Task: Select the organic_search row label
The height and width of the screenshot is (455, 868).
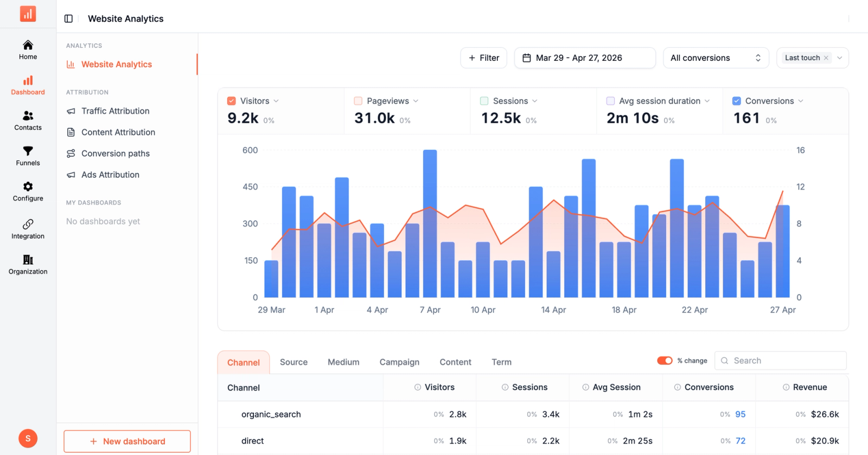Action: pyautogui.click(x=271, y=414)
